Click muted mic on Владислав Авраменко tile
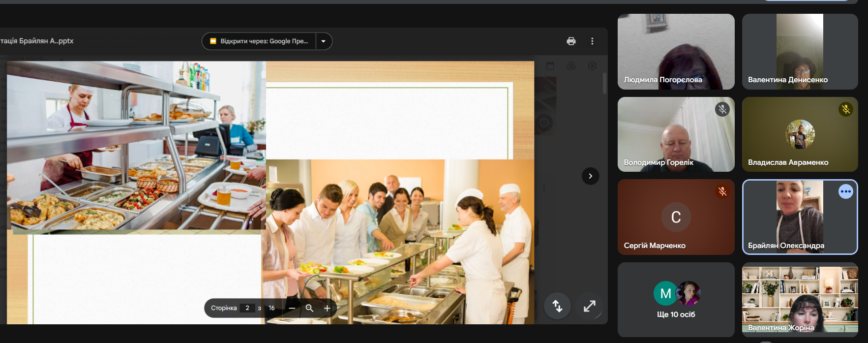The width and height of the screenshot is (868, 343). point(845,109)
